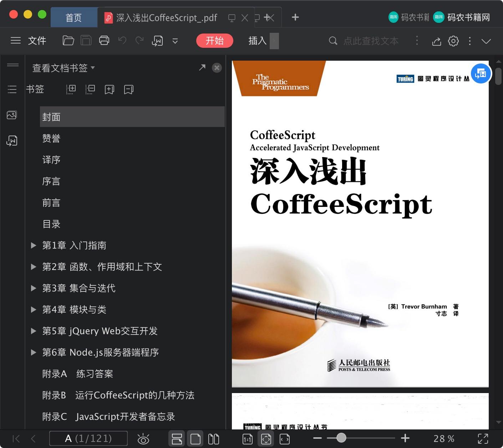This screenshot has width=503, height=448.
Task: Click collapse all bookmarks icon
Action: 90,89
